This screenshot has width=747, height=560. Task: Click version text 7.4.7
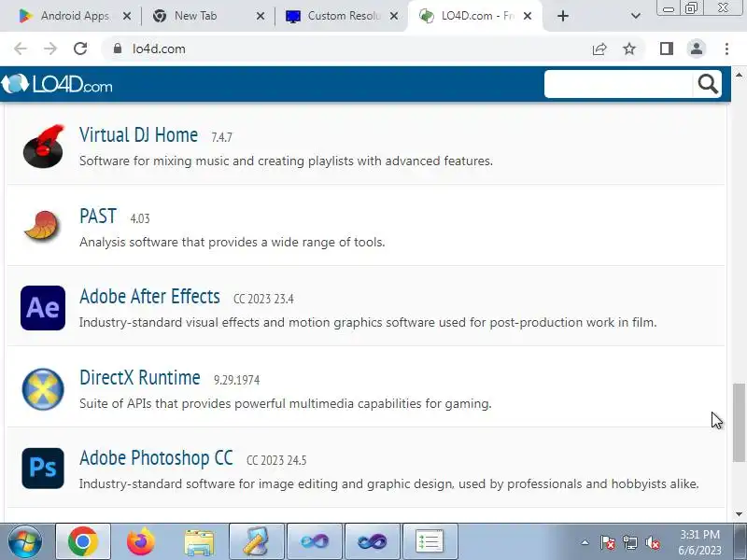(221, 137)
